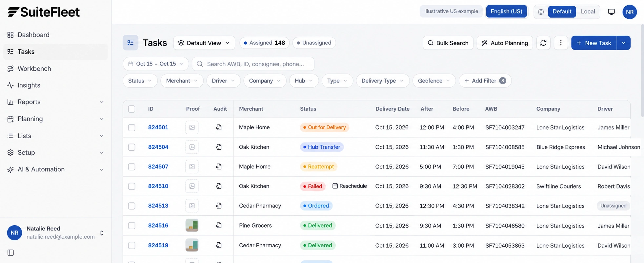The height and width of the screenshot is (263, 644).
Task: Open proof photo thumbnail for task 824519
Action: tap(192, 245)
